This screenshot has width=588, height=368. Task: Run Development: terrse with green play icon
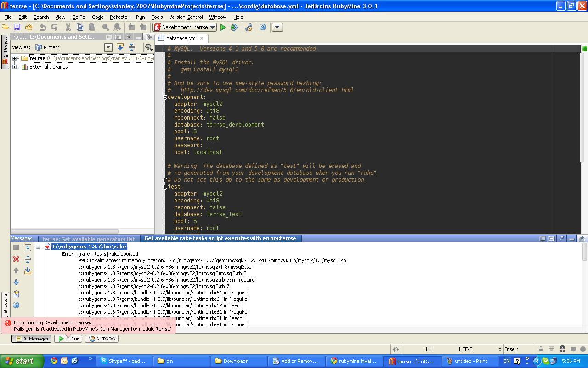point(223,28)
